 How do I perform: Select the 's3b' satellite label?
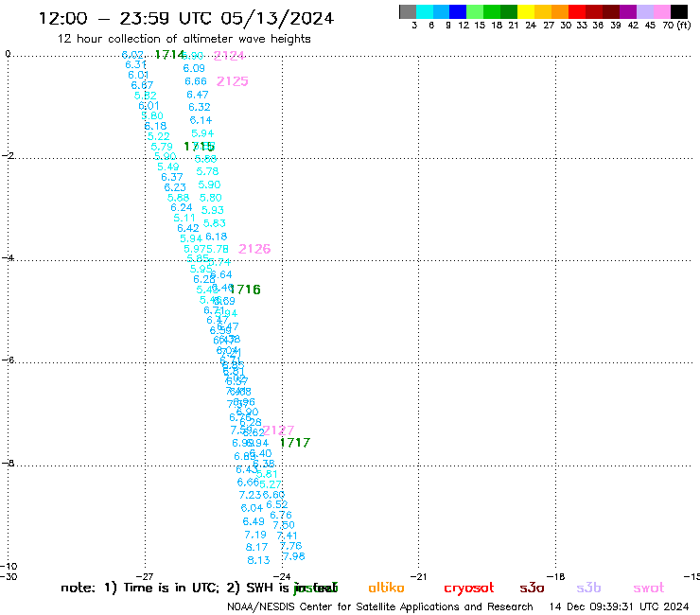tap(588, 588)
